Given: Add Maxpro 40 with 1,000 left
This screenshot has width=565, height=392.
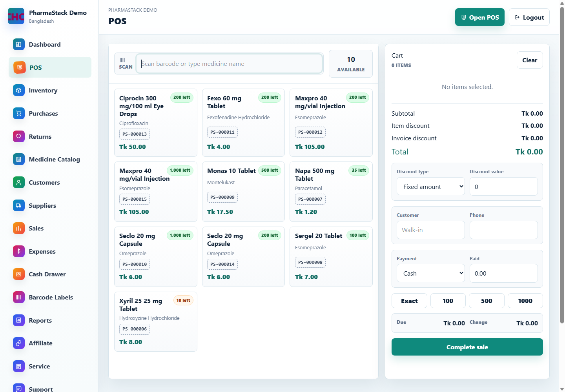Looking at the screenshot, I should (155, 192).
